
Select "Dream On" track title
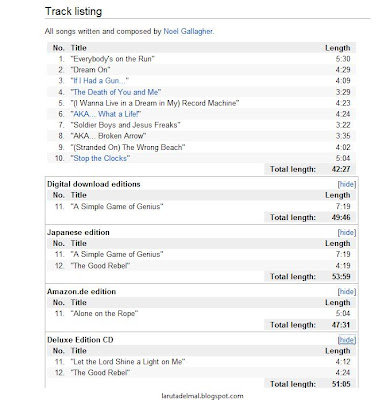point(90,70)
